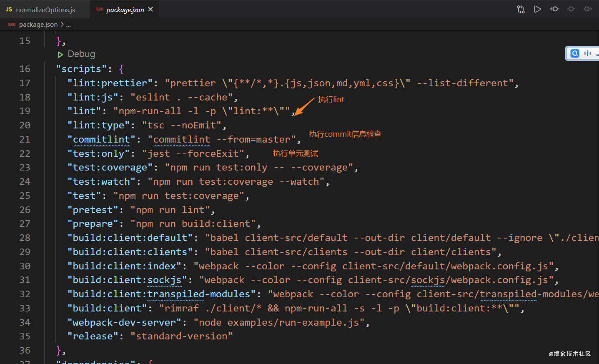599x364 pixels.
Task: Click the npm icon in the breadcrumb
Action: pos(12,24)
